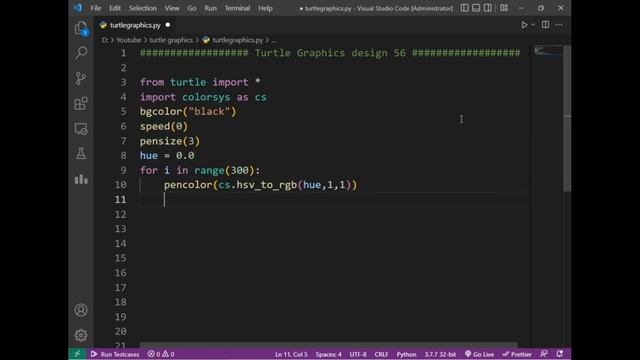Screen dimensions: 640x360
Task: Open the Explorer view in activity bar
Action: pyautogui.click(x=81, y=29)
